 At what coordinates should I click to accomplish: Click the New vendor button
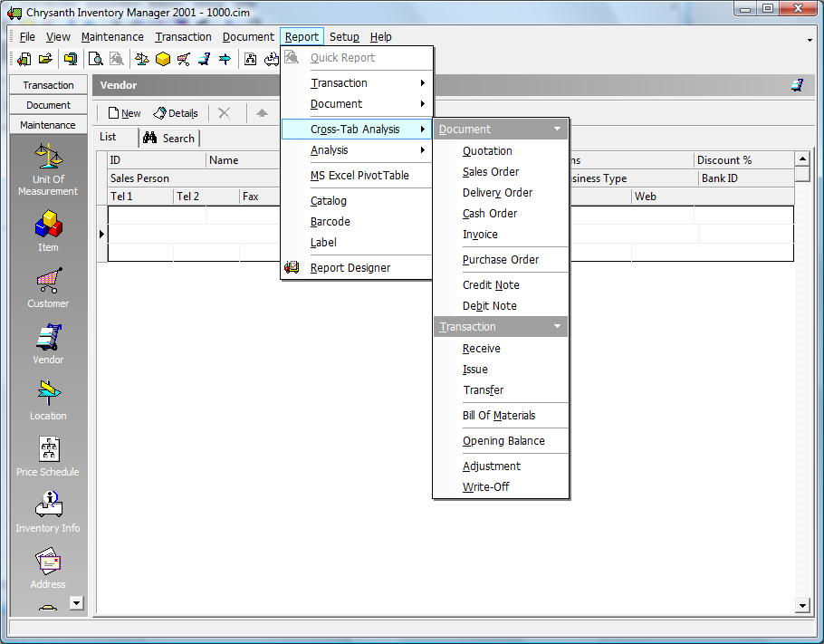point(124,113)
